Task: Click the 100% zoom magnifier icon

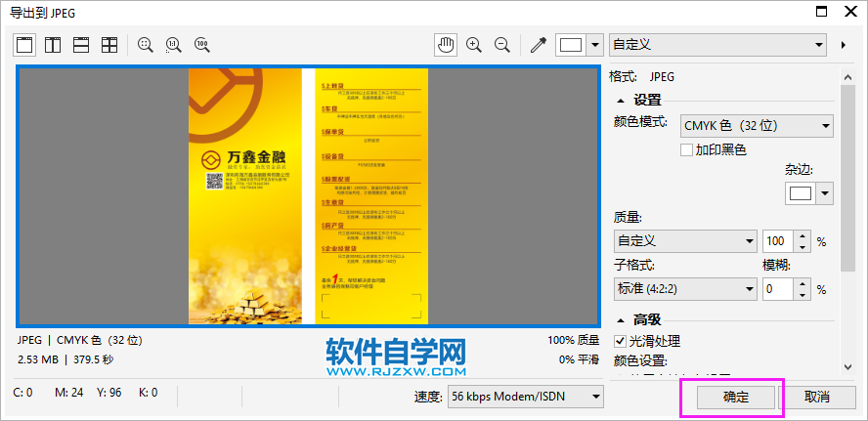Action: [x=202, y=45]
